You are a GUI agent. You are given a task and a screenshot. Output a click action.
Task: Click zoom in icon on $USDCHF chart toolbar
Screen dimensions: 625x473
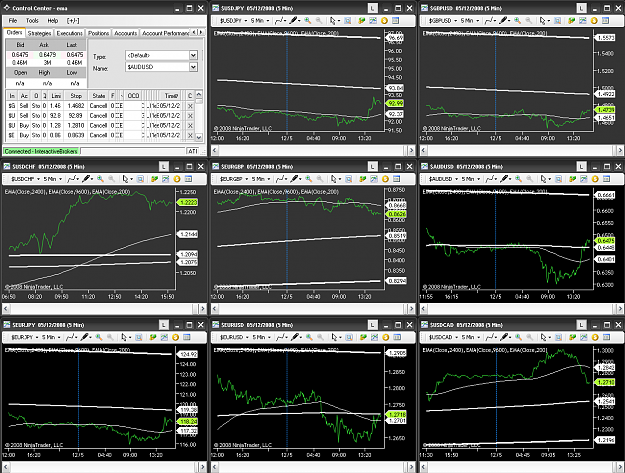(100, 179)
